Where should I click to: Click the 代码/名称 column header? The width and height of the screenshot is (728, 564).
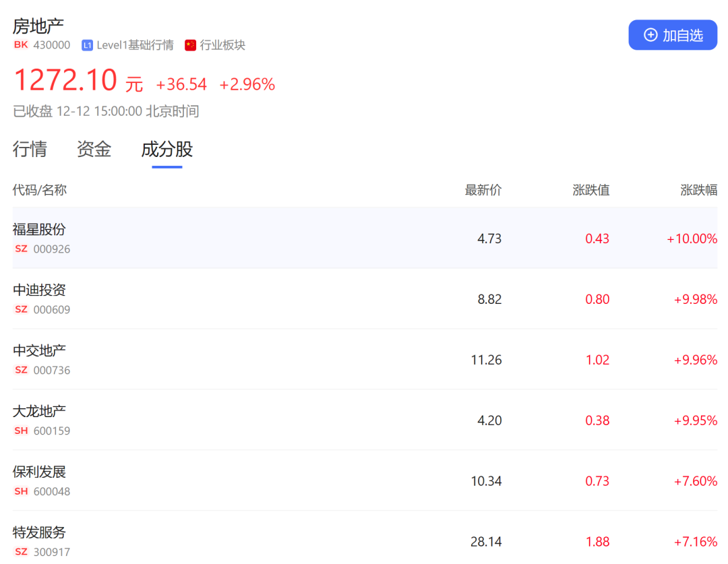click(40, 190)
